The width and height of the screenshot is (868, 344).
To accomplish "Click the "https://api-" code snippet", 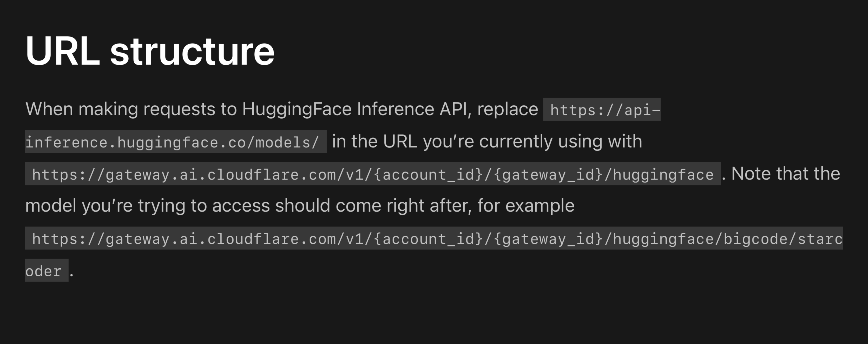I will tap(602, 110).
